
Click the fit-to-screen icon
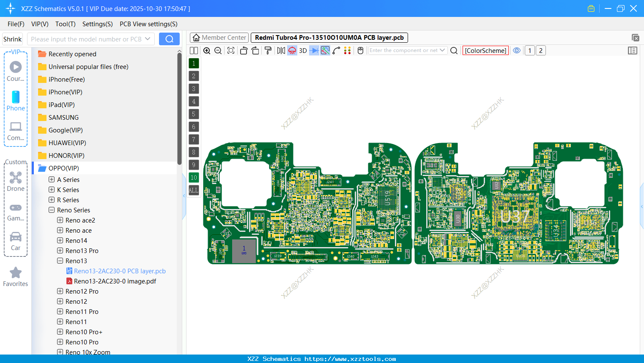(x=231, y=50)
